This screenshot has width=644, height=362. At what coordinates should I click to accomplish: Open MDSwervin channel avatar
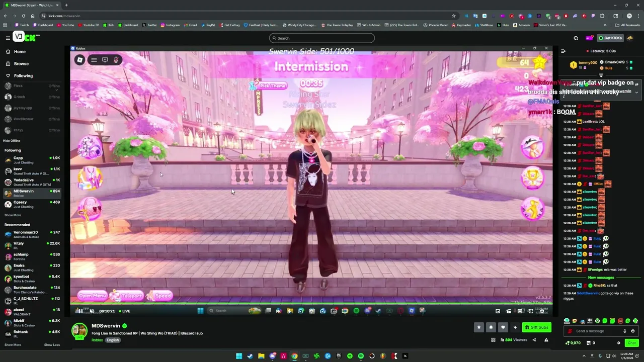pyautogui.click(x=79, y=331)
